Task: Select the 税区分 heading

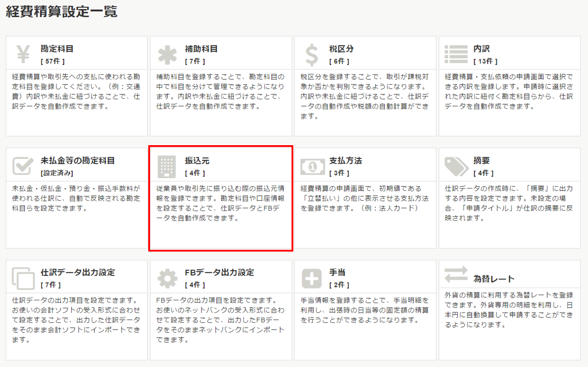Action: [341, 49]
